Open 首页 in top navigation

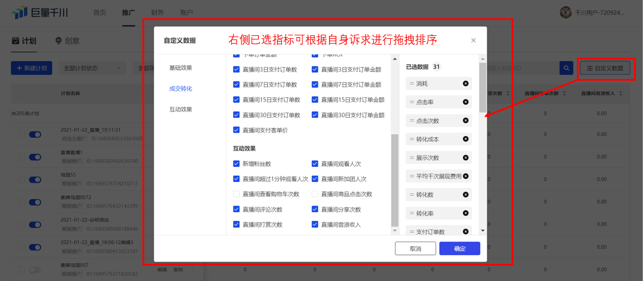click(100, 12)
